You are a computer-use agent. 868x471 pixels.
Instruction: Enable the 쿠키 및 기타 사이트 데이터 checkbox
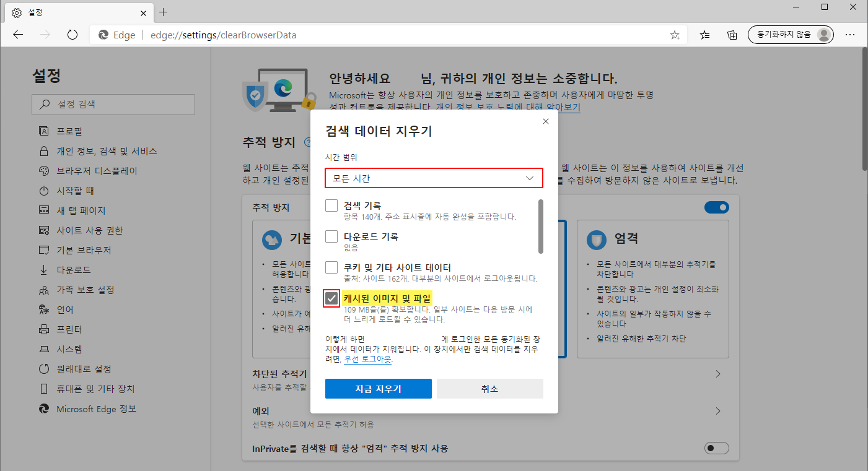coord(331,267)
